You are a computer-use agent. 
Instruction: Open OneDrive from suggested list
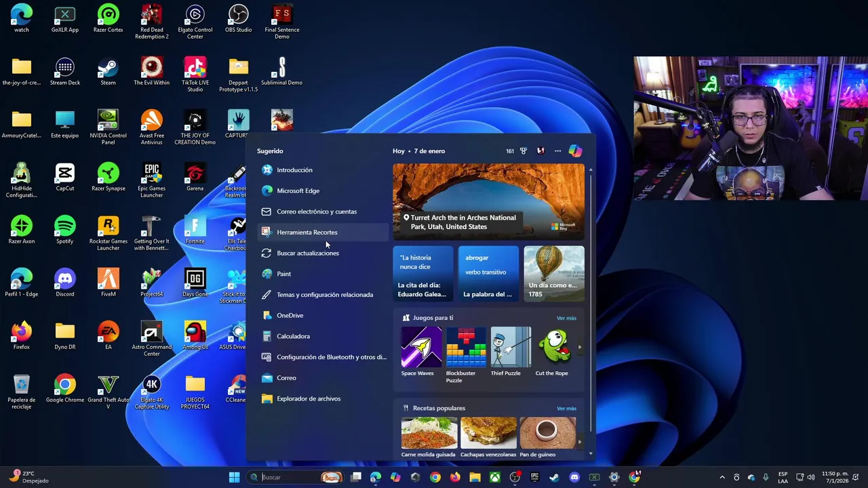(x=323, y=315)
